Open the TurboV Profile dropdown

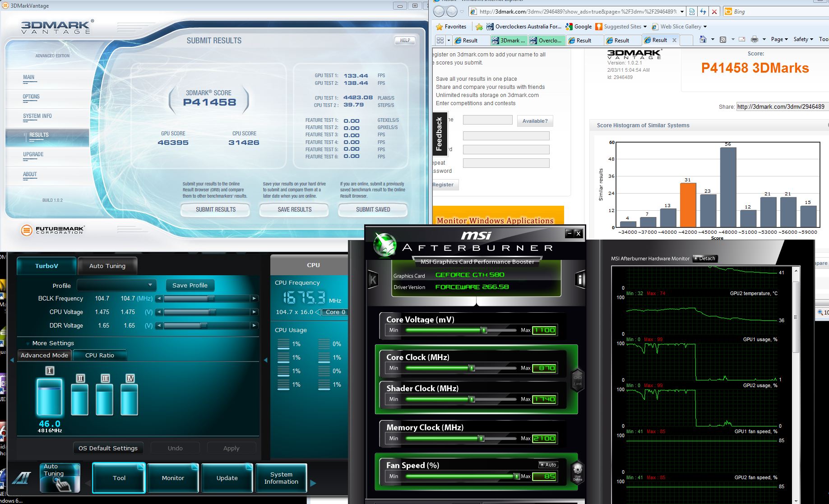point(116,285)
